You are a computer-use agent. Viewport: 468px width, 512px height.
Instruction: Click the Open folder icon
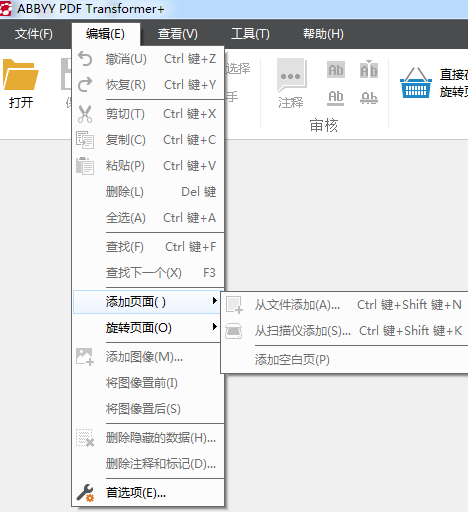pyautogui.click(x=21, y=74)
